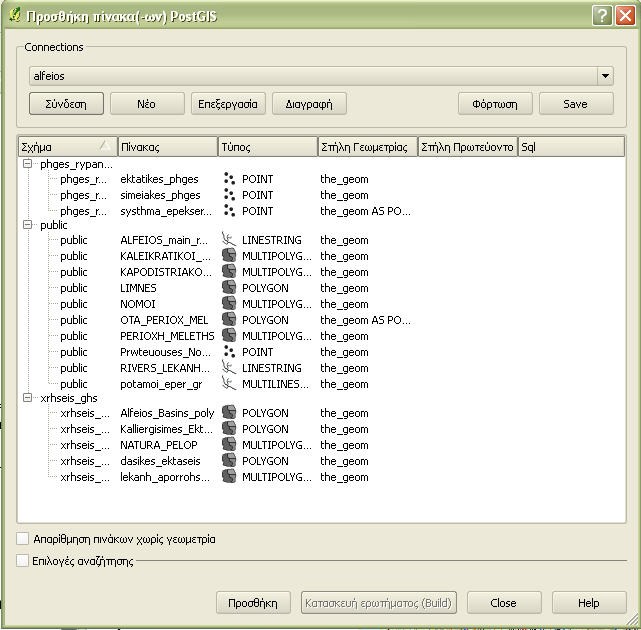Click the polygon icon for lekanh_aporrohs row
The image size is (641, 630).
(229, 476)
